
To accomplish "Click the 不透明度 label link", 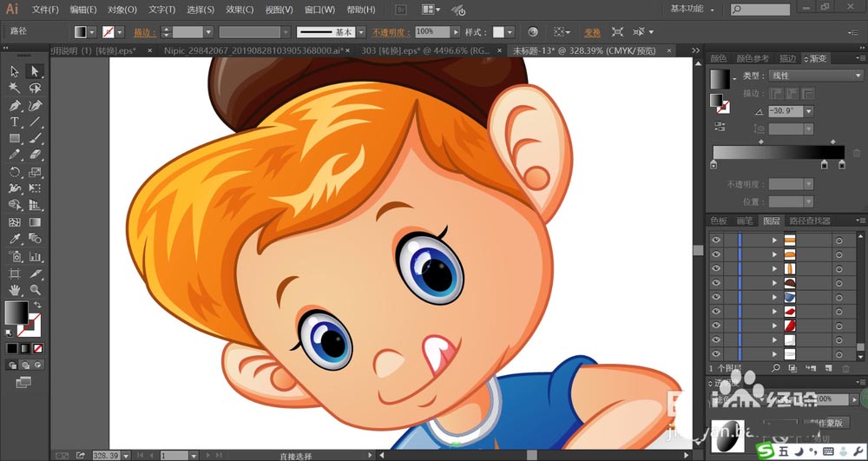I will coord(391,33).
